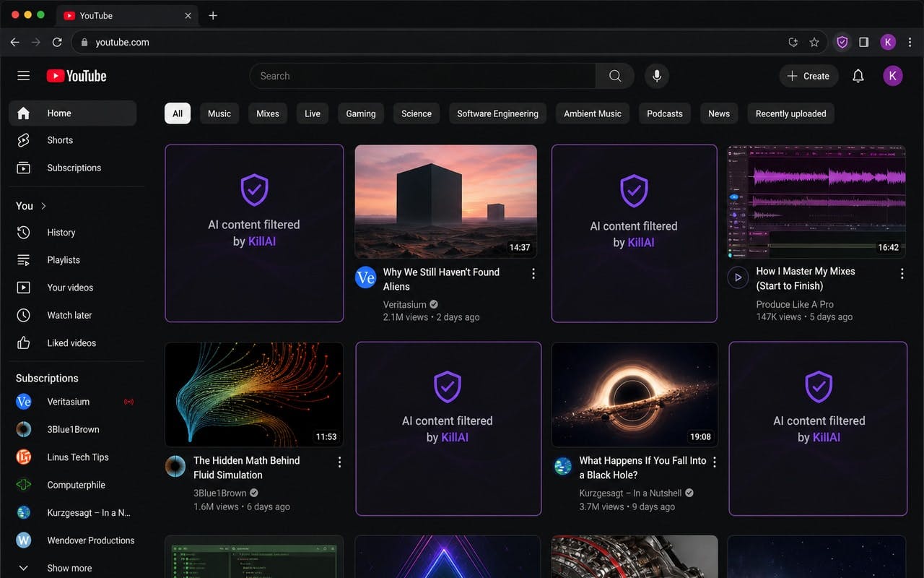Select the Music filter chip
The width and height of the screenshot is (924, 578).
coord(219,113)
